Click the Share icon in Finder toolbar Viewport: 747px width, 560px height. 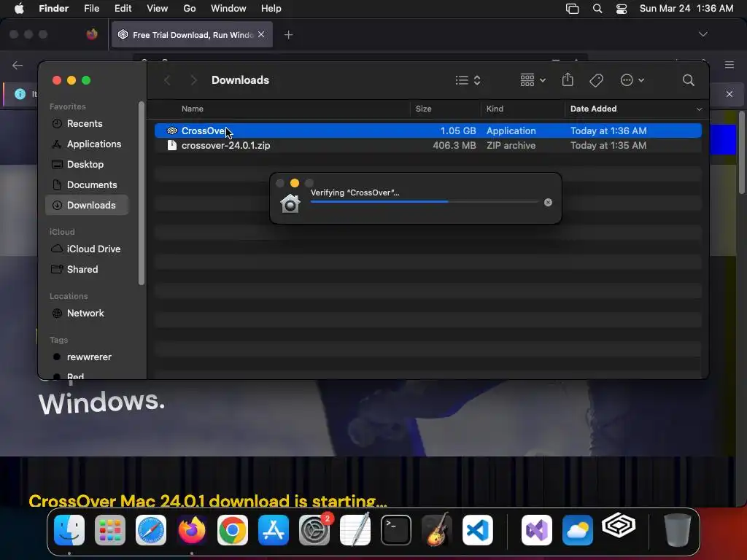(x=568, y=79)
